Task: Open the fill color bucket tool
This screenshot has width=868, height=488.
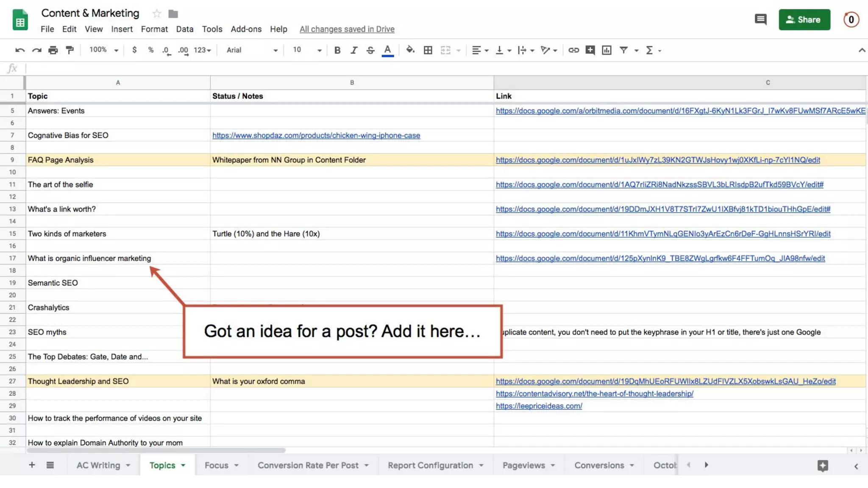Action: 410,50
